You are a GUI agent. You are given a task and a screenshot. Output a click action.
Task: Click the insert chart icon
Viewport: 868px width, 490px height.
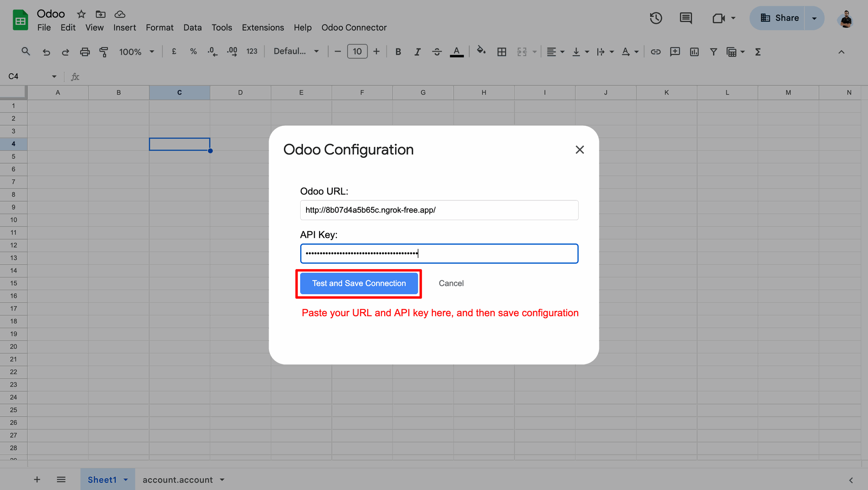pos(694,52)
